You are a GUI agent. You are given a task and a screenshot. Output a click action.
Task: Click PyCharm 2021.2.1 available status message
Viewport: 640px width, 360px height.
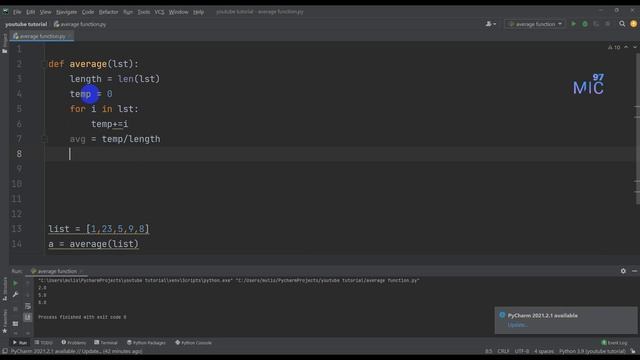click(77, 351)
